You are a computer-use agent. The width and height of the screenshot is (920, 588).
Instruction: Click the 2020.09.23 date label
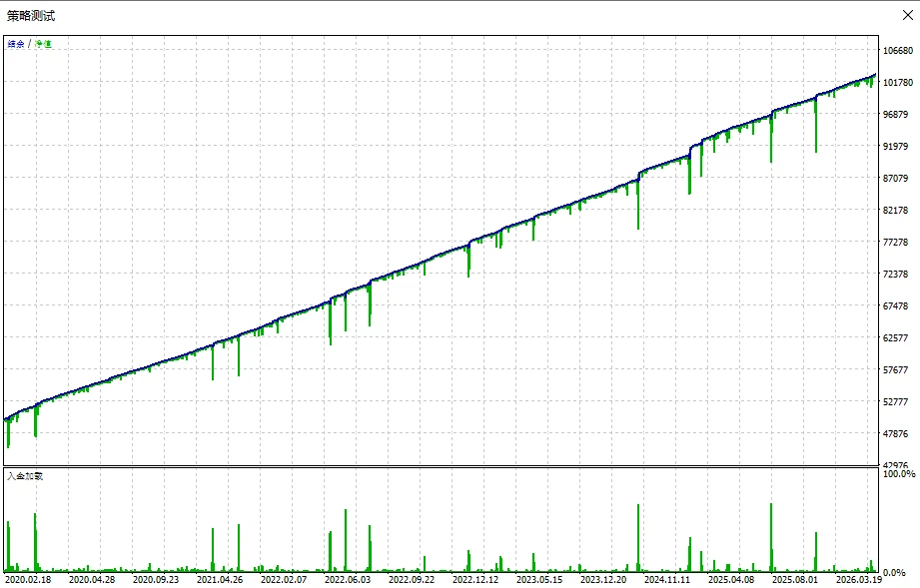156,580
